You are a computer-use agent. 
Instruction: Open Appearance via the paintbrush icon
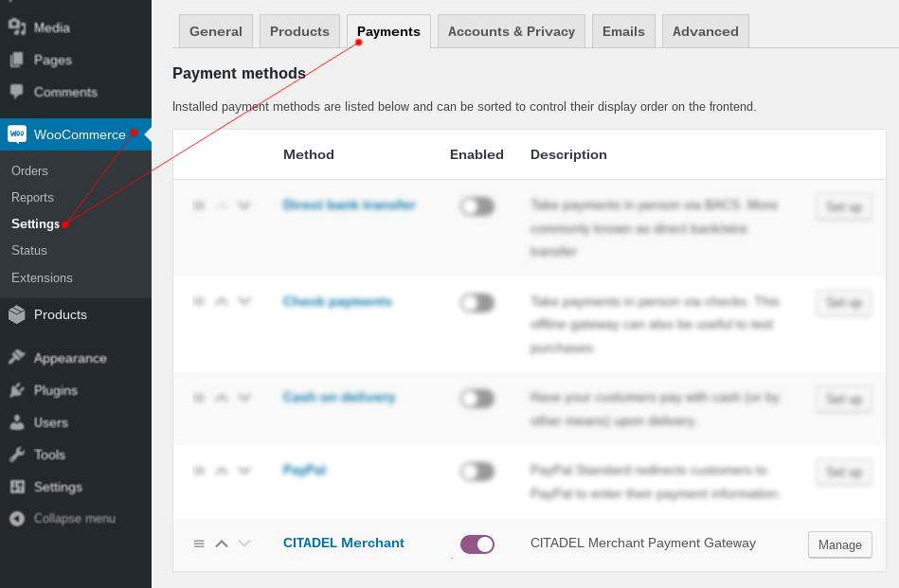coord(17,358)
